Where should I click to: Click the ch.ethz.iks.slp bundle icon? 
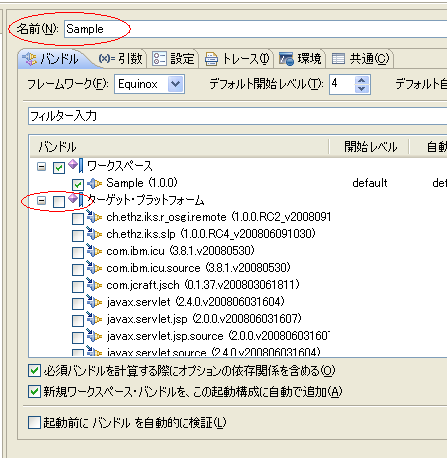tap(94, 233)
